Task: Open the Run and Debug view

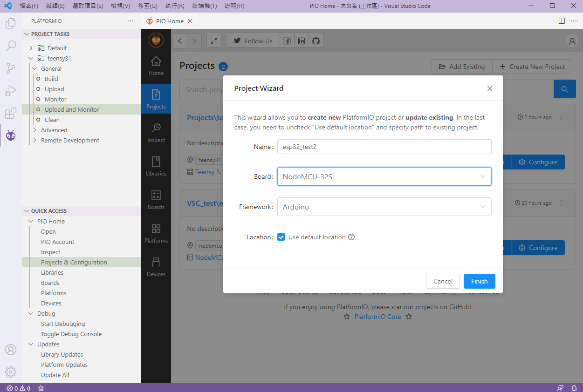Action: 11,91
